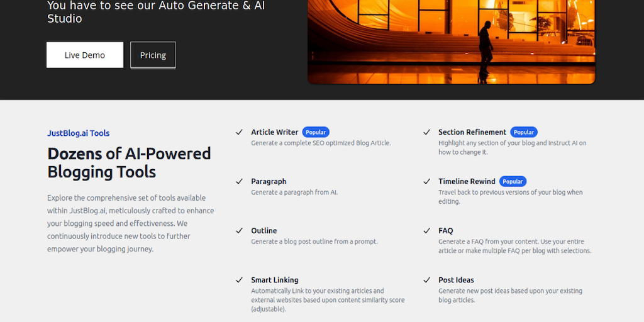The height and width of the screenshot is (322, 644).
Task: Click the checkmark beside Article Writer
Action: [239, 132]
